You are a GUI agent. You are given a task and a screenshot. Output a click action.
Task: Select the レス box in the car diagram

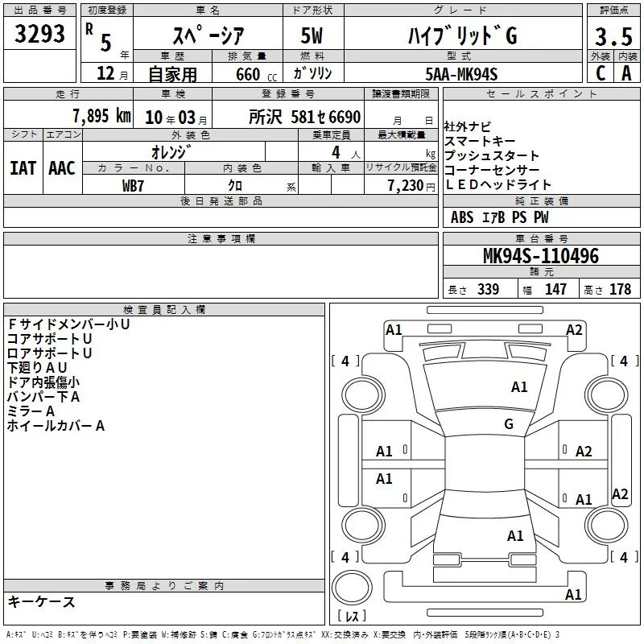pyautogui.click(x=352, y=617)
